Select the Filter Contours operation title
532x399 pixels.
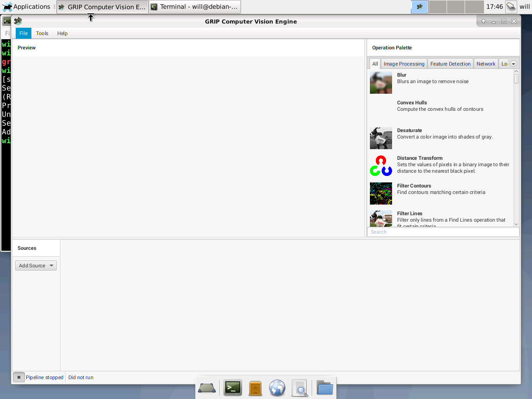(x=414, y=186)
